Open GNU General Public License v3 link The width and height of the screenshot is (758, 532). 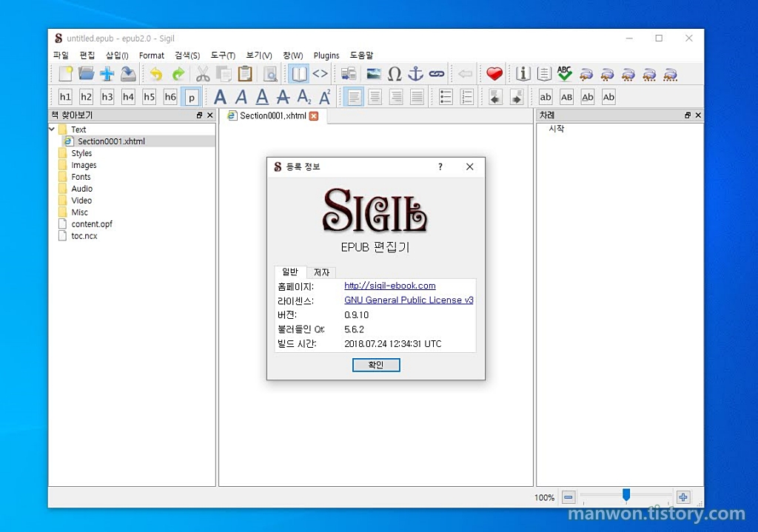(409, 300)
